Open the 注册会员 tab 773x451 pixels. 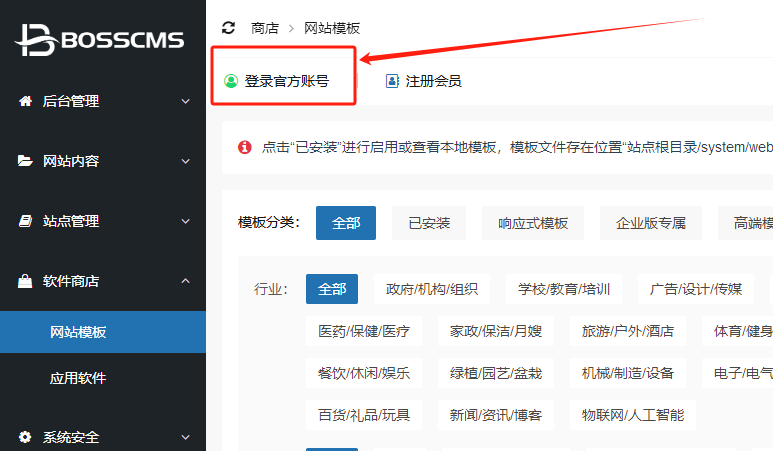(424, 81)
